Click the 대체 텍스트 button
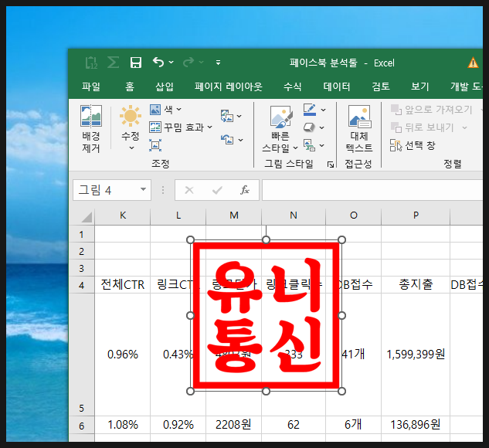The width and height of the screenshot is (489, 448). (359, 129)
